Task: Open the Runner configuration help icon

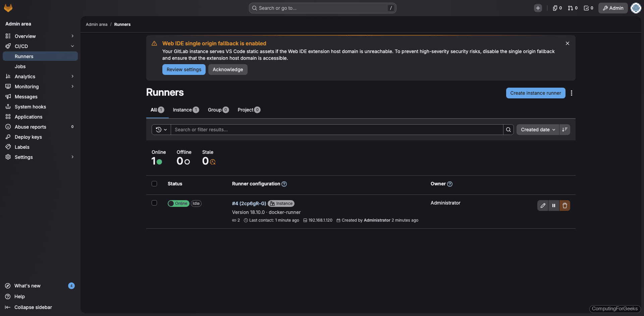Action: (284, 184)
